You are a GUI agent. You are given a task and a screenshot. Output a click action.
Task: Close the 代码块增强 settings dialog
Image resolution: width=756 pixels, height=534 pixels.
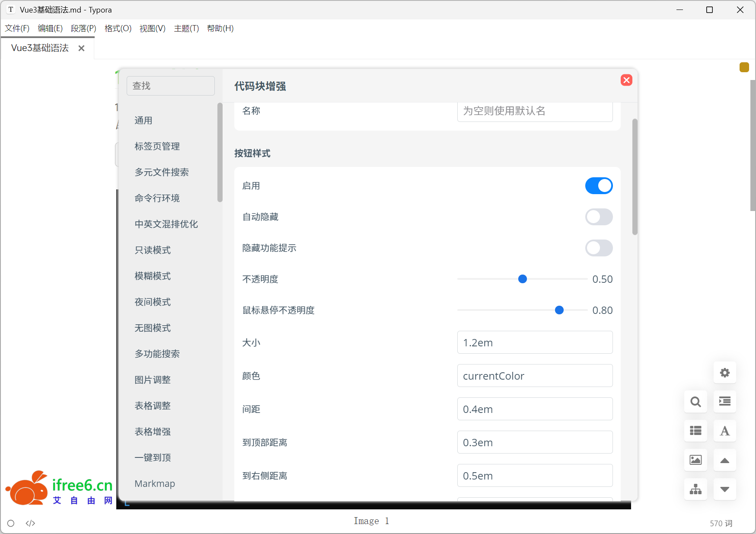click(626, 80)
